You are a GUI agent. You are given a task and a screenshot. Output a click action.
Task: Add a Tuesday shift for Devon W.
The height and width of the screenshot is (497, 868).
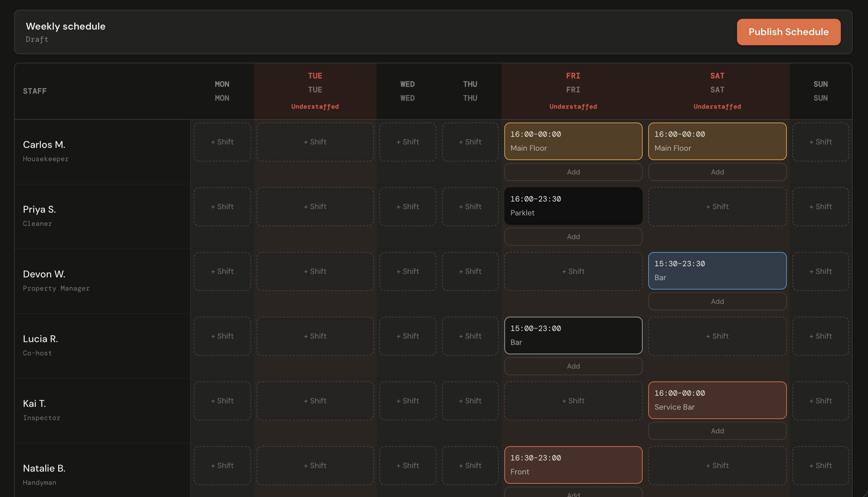pyautogui.click(x=315, y=271)
